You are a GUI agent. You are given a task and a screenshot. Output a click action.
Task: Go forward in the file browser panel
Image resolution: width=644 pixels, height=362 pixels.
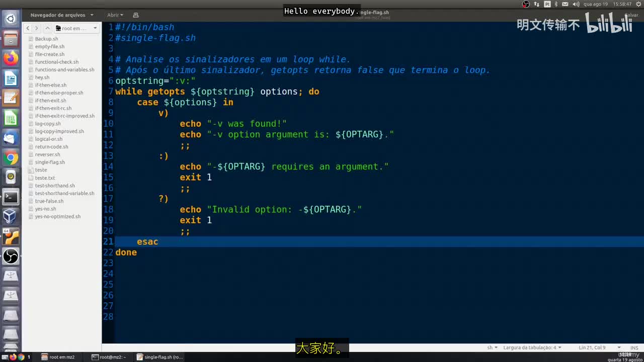(37, 28)
